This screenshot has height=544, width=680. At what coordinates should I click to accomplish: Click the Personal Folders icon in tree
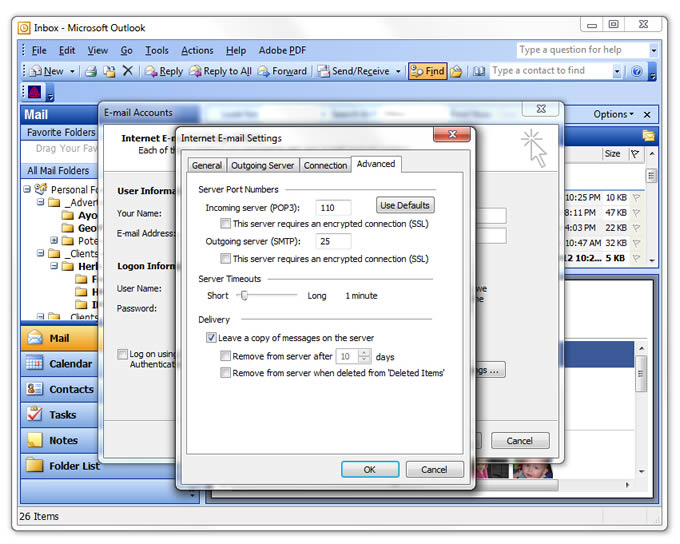point(41,189)
